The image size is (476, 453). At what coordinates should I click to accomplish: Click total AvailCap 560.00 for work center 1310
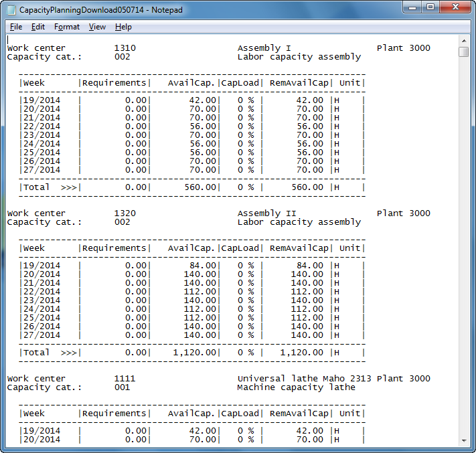(200, 187)
